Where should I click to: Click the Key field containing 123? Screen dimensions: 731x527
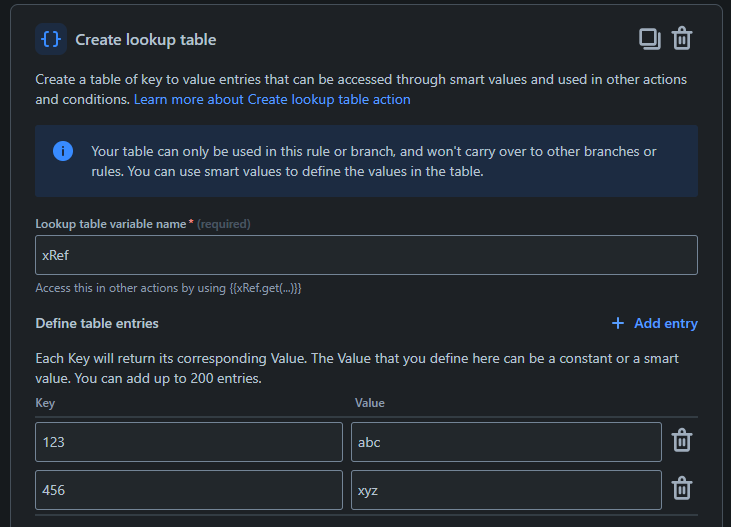pyautogui.click(x=189, y=442)
